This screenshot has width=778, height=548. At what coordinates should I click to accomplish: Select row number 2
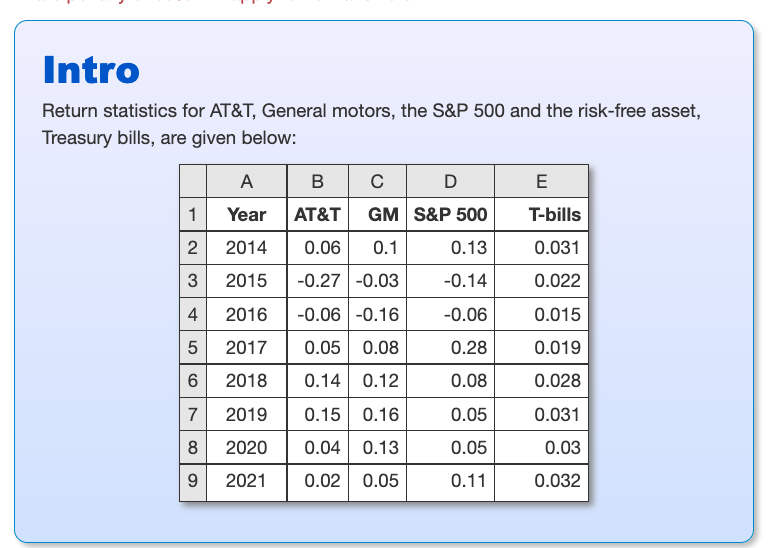[193, 248]
